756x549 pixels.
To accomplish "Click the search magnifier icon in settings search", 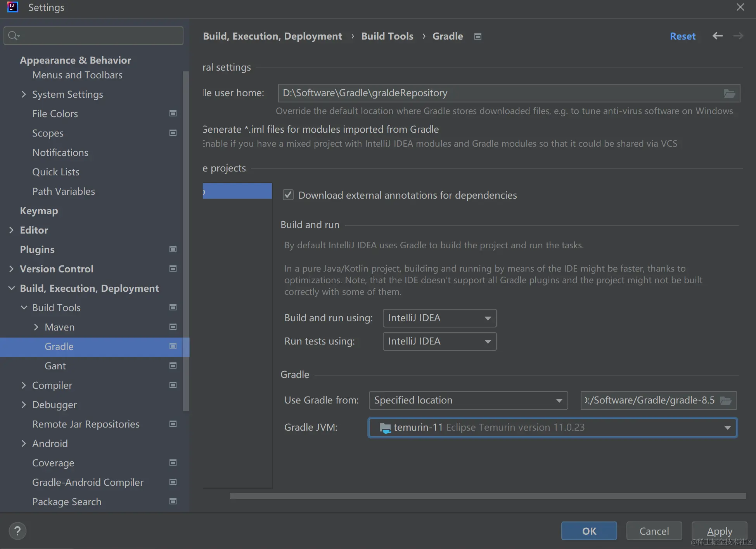I will [x=14, y=36].
